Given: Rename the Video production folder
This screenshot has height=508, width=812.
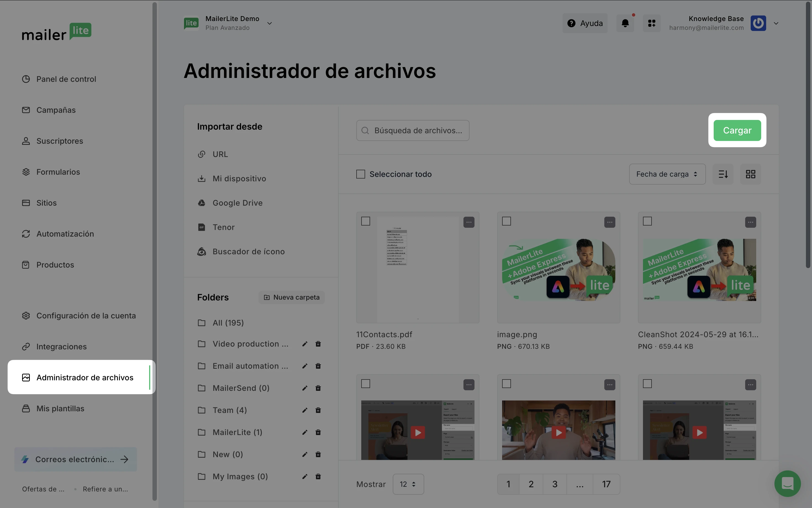Looking at the screenshot, I should (x=305, y=344).
